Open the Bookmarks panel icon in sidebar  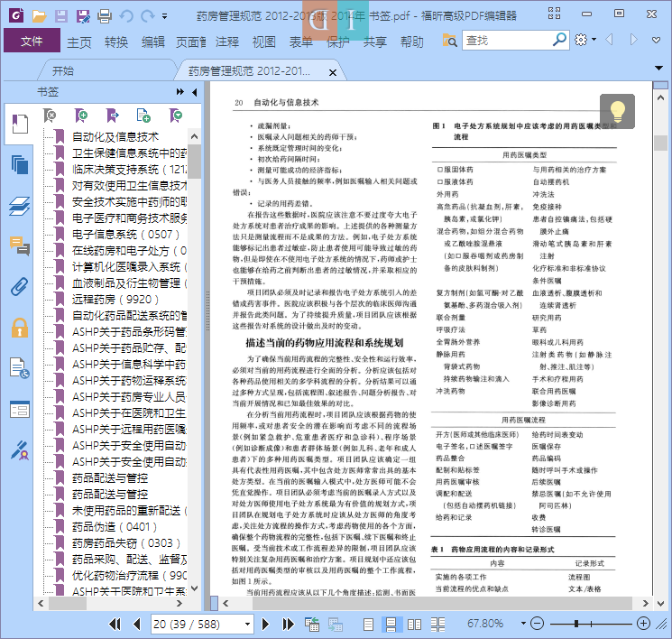19,124
